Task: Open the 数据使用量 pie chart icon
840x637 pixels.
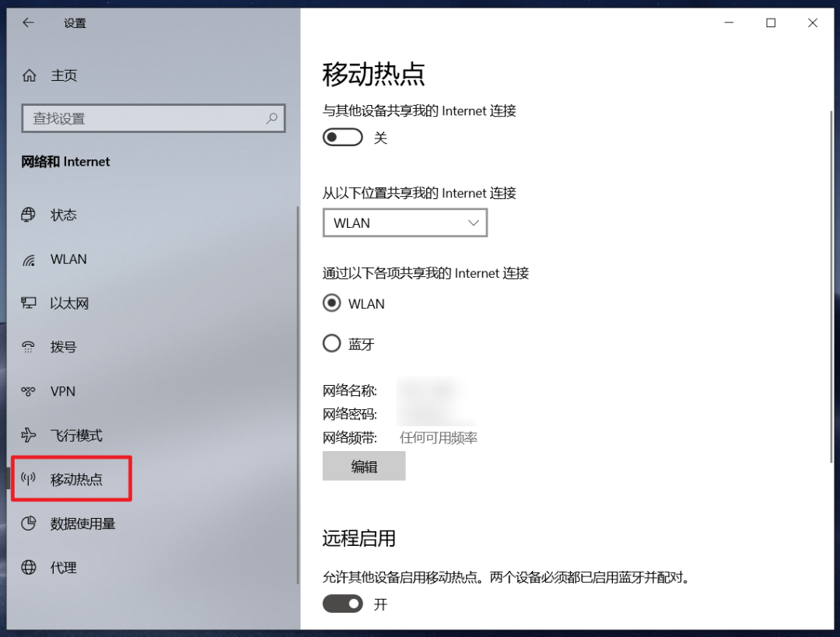Action: (x=29, y=523)
